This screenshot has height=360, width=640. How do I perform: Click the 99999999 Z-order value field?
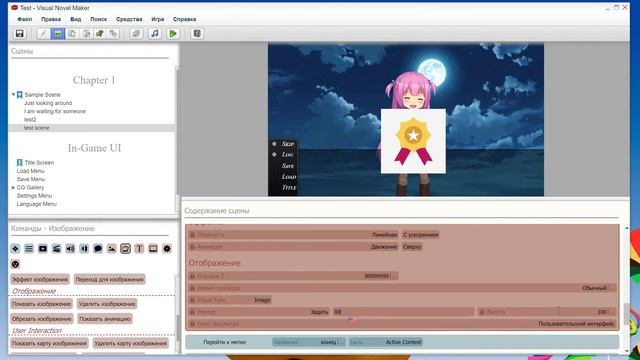(x=380, y=276)
